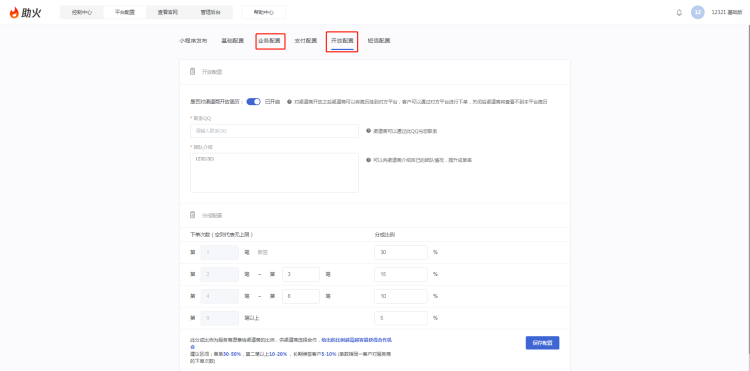Click the info icon beside 团队介绍 box
This screenshot has height=371, width=750.
[x=368, y=160]
